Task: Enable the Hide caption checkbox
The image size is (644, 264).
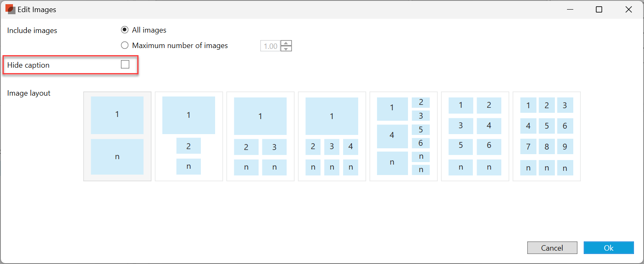Action: pyautogui.click(x=125, y=64)
